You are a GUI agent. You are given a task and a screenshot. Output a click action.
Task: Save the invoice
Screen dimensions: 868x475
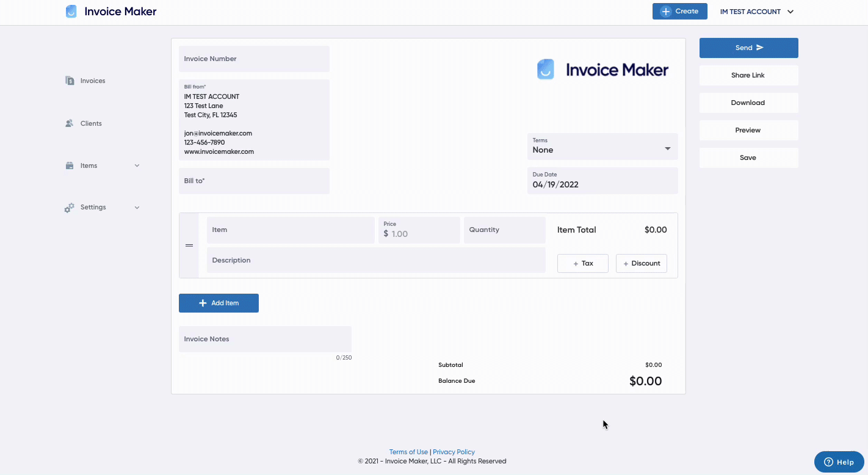coord(749,158)
